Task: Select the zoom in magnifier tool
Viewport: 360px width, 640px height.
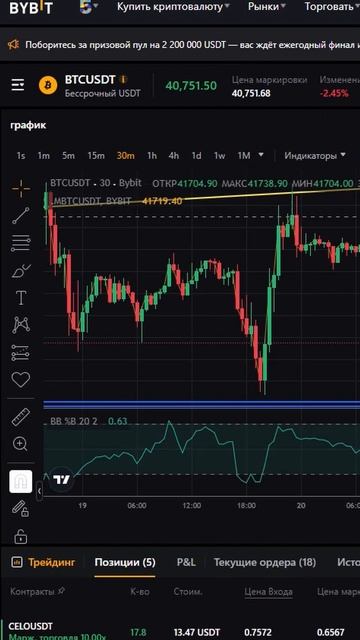Action: coord(20,443)
